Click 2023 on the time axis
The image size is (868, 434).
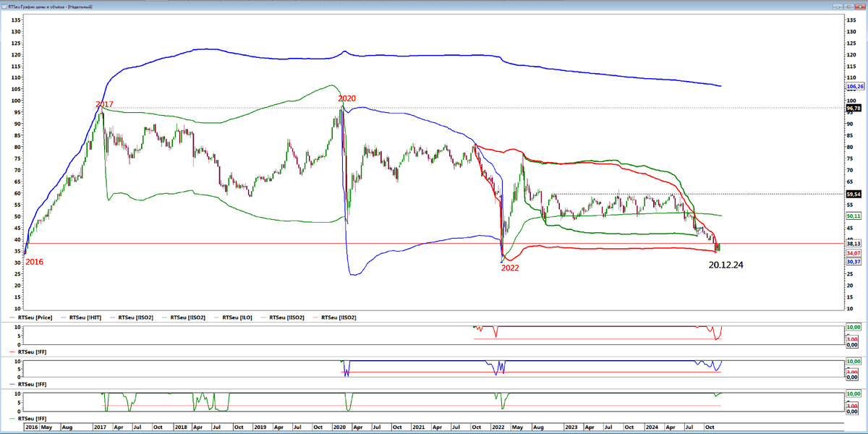point(571,427)
